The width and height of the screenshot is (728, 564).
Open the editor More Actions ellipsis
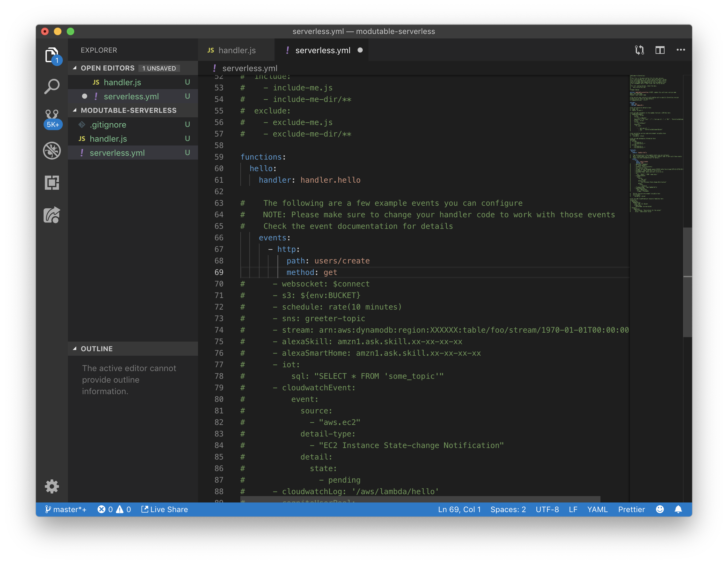point(681,50)
